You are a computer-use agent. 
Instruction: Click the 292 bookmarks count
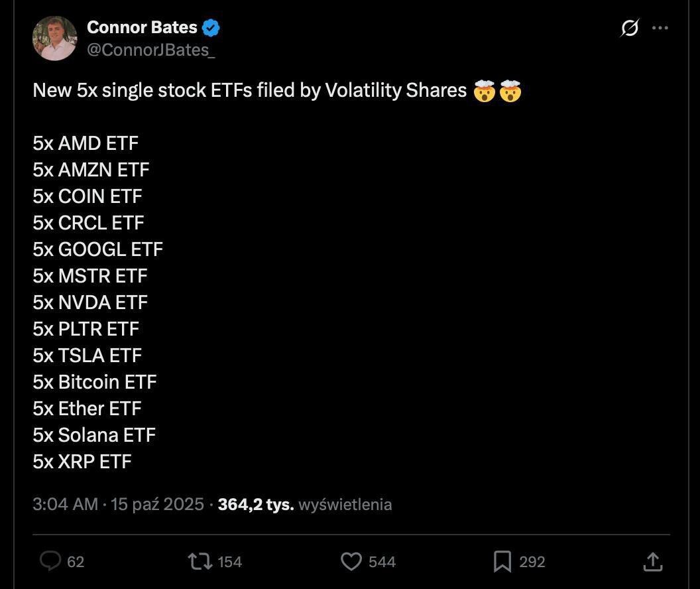(x=532, y=562)
